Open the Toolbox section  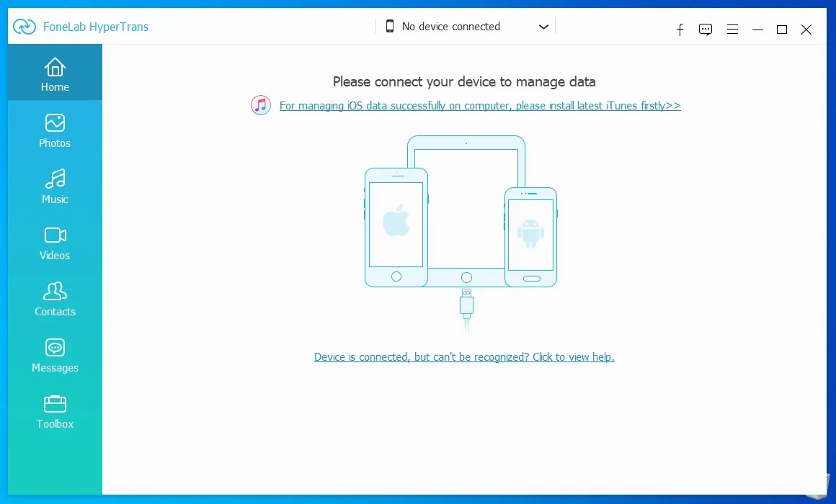[55, 413]
